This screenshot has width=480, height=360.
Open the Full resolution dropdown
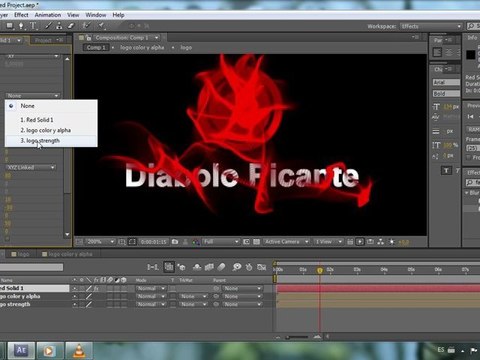(x=221, y=242)
